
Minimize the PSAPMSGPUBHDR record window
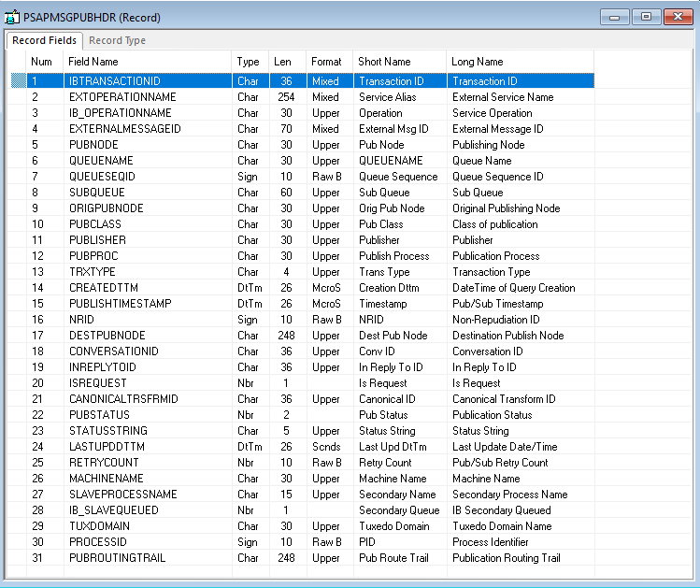615,18
